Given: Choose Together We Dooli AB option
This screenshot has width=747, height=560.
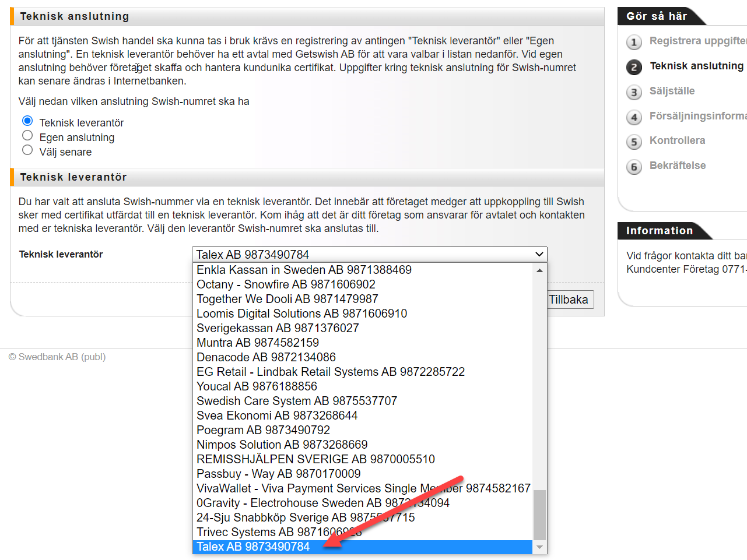Looking at the screenshot, I should 362,299.
